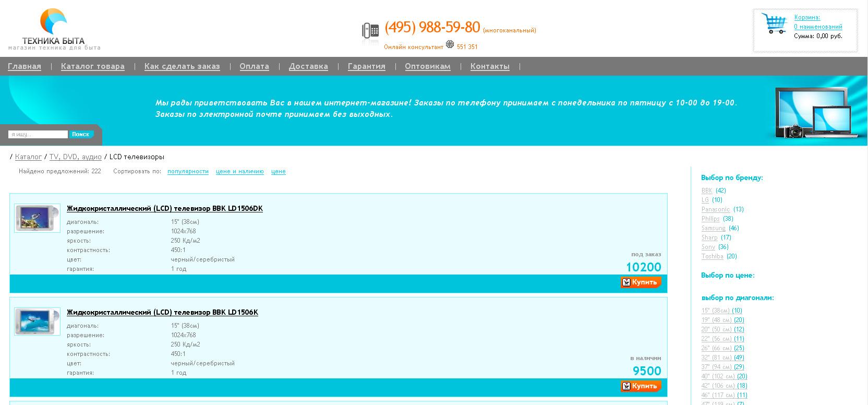
Task: Click price 10200 of BBK LD1506DK
Action: [644, 268]
